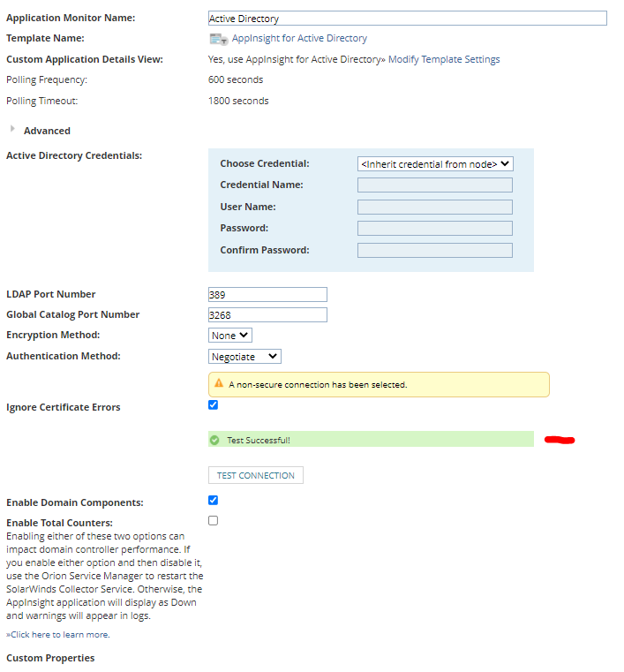Follow the Click here to learn more link
624x672 pixels.
(x=58, y=634)
